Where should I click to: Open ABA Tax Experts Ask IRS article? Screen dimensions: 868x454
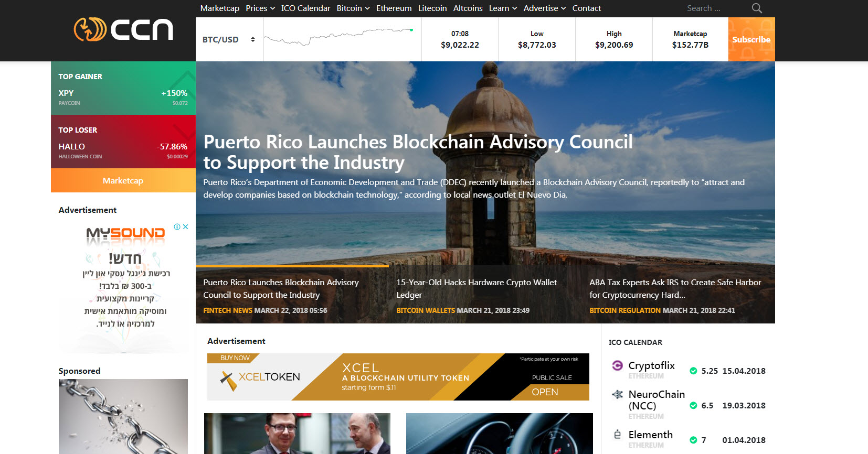point(675,288)
